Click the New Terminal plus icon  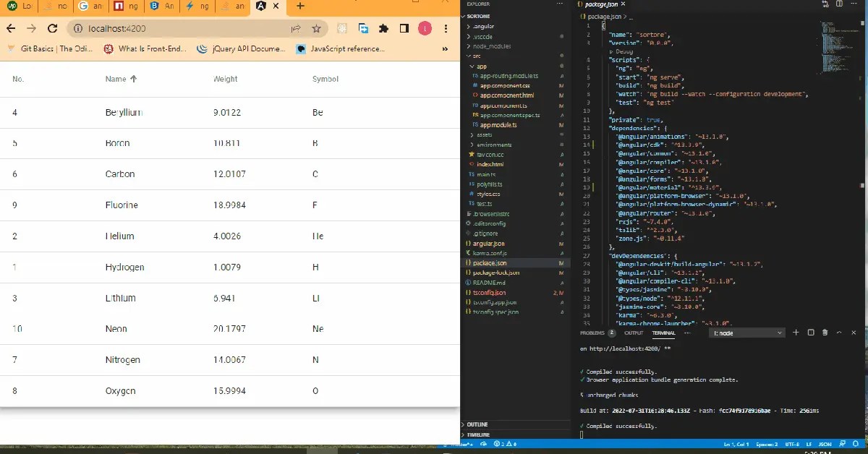tap(796, 332)
